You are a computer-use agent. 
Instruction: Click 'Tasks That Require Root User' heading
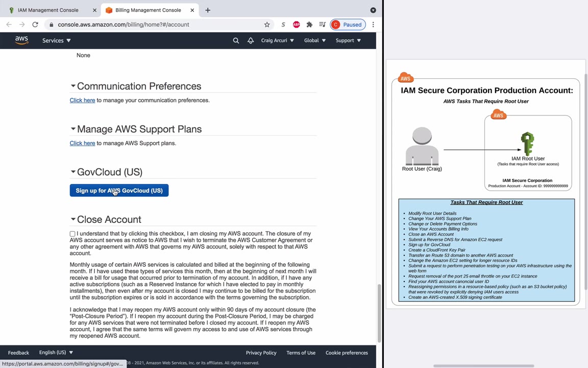pyautogui.click(x=486, y=202)
